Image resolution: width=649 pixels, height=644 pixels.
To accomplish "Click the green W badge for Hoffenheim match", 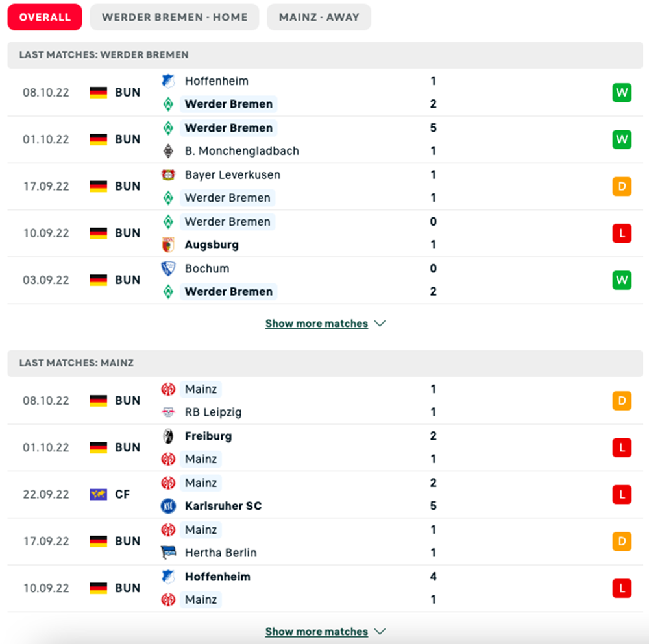I will 622,93.
